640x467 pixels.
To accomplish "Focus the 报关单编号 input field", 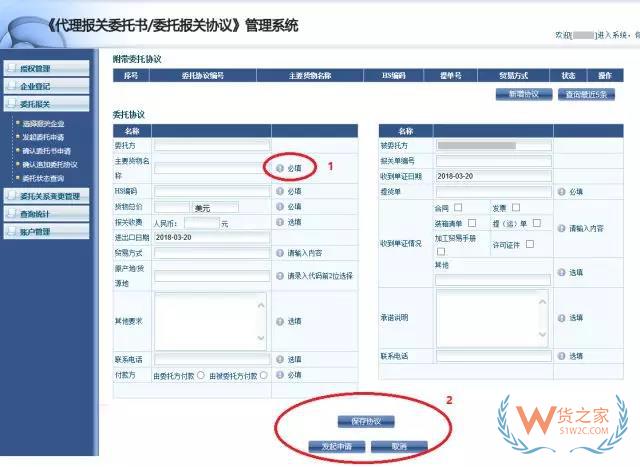I will (x=493, y=161).
